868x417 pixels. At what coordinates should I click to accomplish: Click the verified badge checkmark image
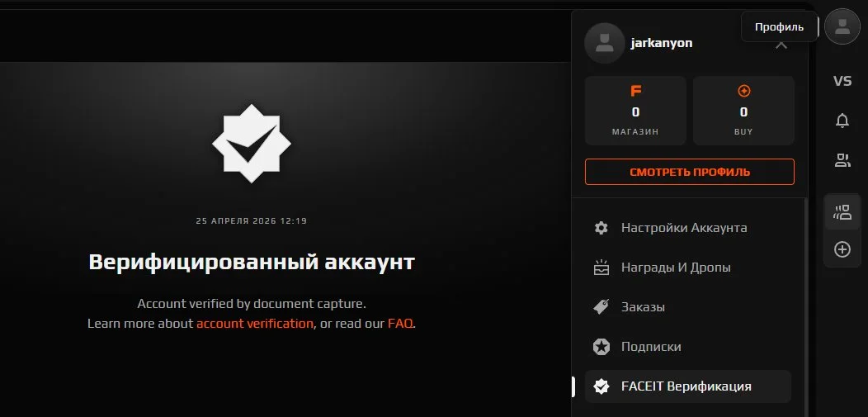coord(252,144)
